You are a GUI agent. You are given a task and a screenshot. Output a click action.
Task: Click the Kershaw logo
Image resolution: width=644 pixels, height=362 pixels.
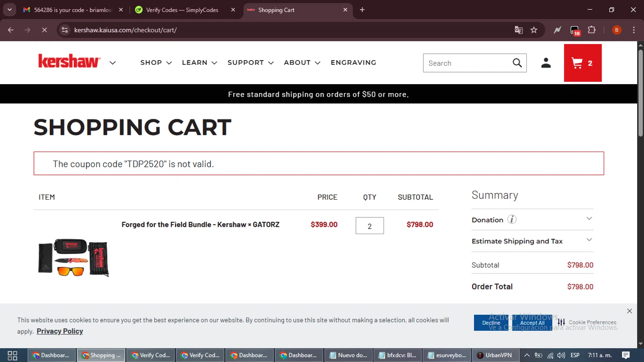point(69,61)
